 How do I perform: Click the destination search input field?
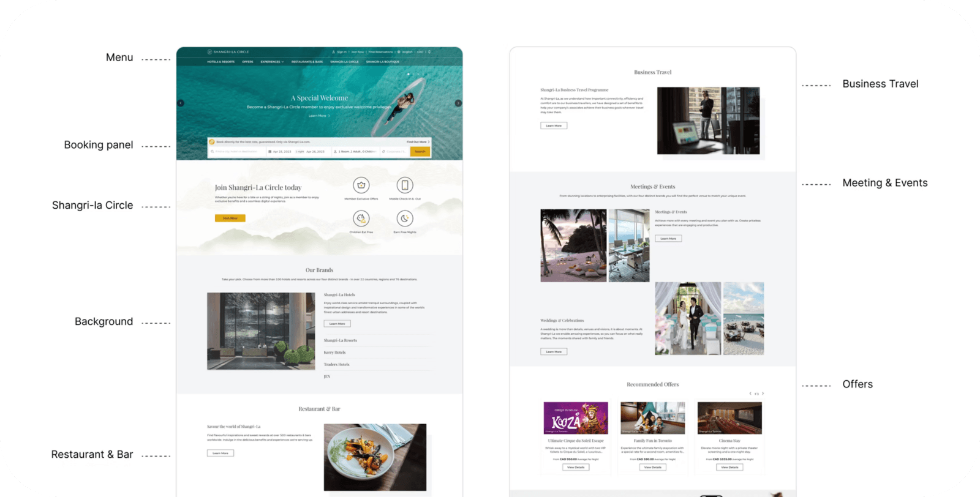pyautogui.click(x=237, y=152)
